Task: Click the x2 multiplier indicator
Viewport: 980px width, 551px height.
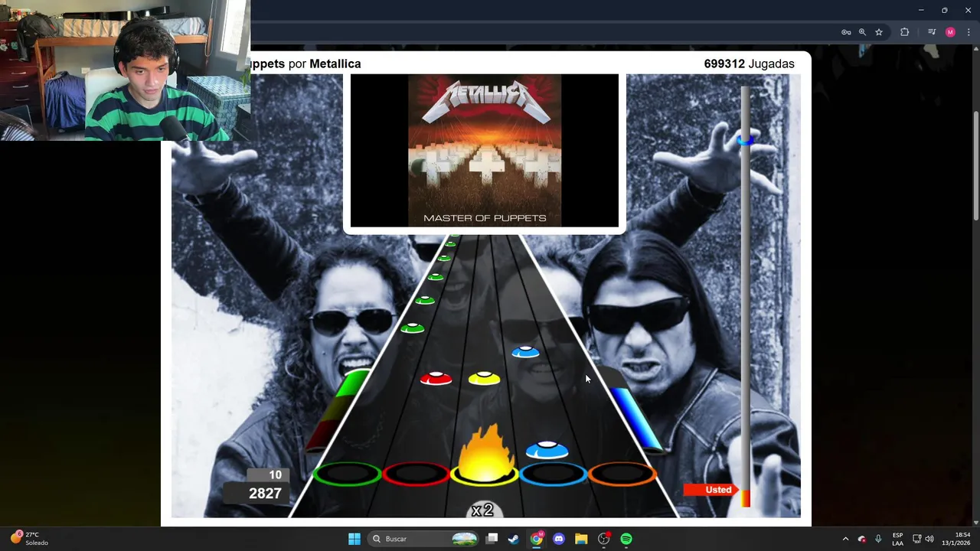Action: coord(483,510)
